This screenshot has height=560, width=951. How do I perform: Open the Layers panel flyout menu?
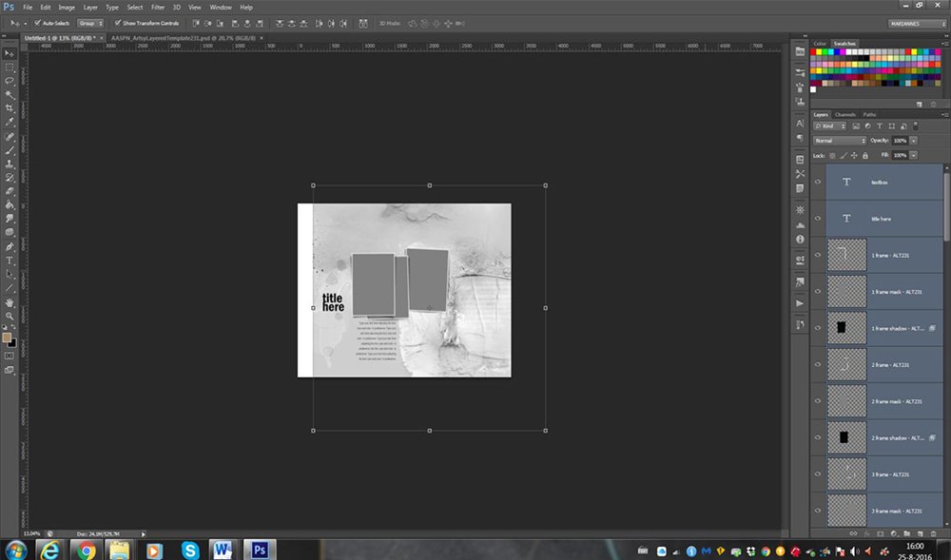coord(944,114)
